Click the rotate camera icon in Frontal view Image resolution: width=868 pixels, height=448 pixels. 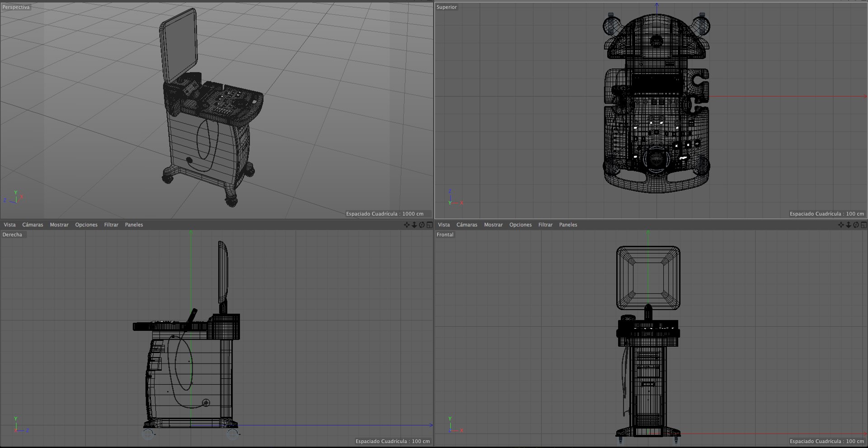click(x=856, y=225)
